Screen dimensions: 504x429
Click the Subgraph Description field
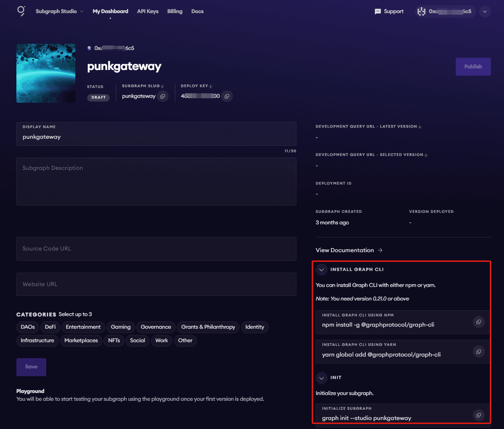coord(156,181)
